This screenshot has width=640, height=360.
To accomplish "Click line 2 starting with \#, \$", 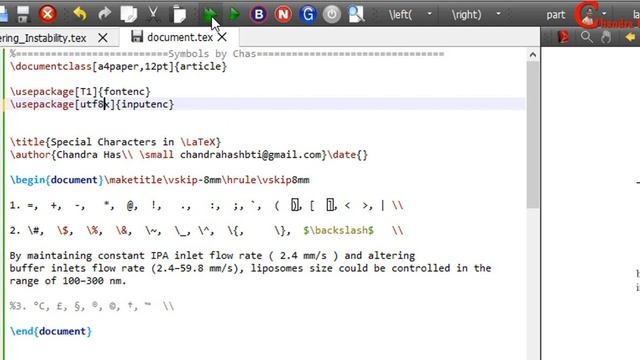I will pos(207,231).
